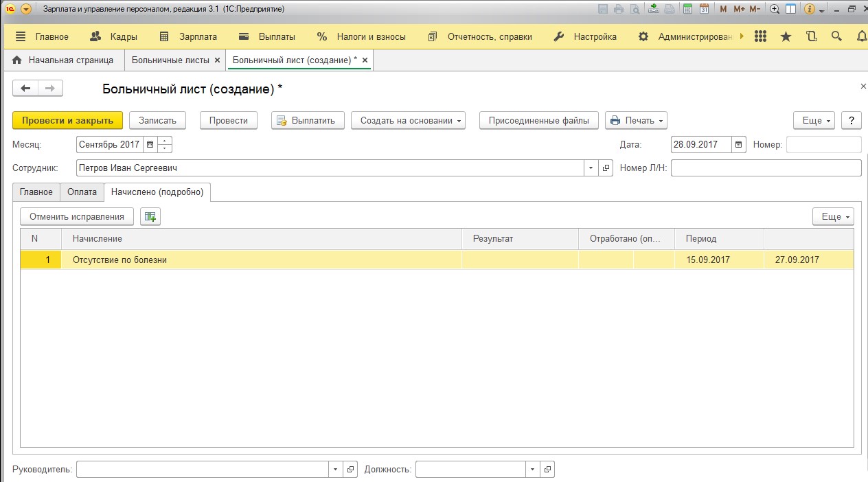
Task: Go back with the left arrow button
Action: (25, 88)
